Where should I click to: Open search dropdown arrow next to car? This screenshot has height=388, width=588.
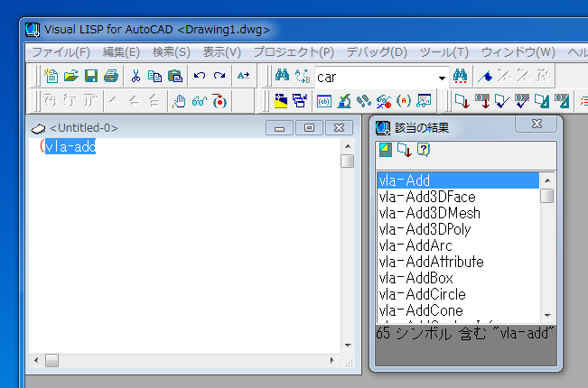(442, 78)
